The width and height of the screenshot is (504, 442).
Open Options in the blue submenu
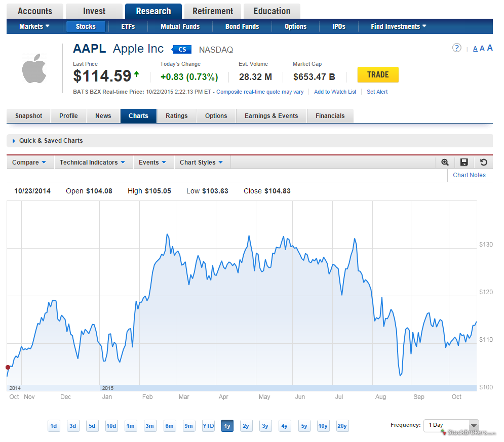(x=295, y=26)
